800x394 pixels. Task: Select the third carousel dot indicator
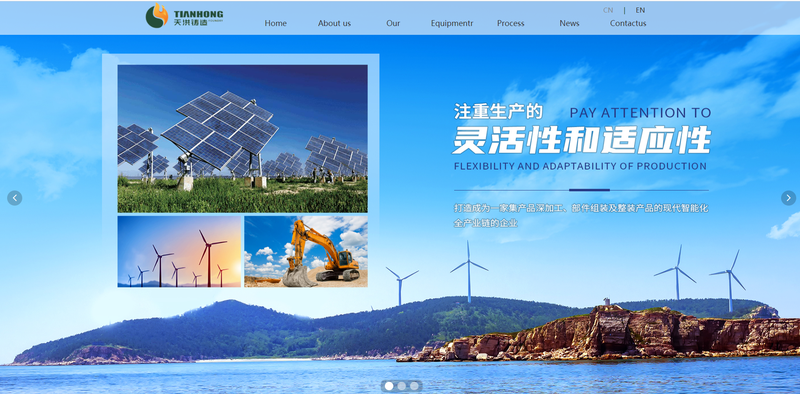pos(414,386)
